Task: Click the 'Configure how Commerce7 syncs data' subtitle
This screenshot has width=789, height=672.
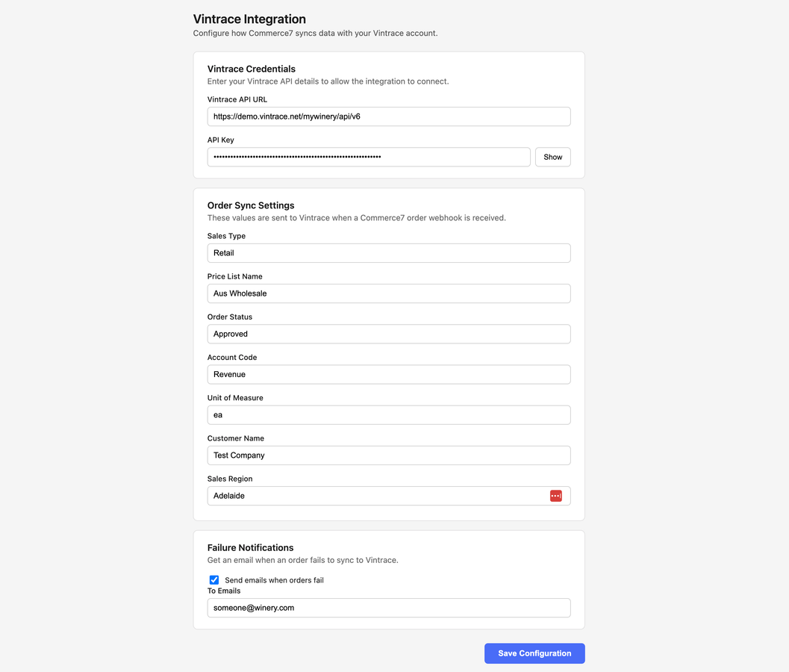Action: tap(316, 33)
